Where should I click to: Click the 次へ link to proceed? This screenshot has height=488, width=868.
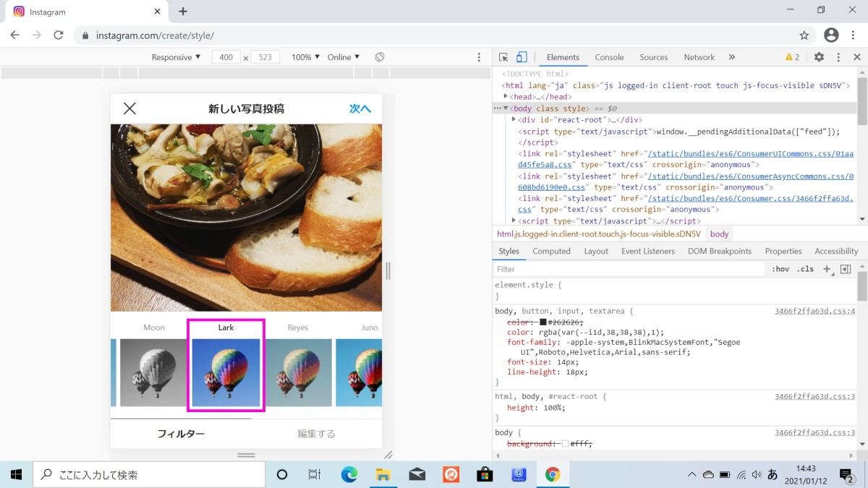(x=360, y=108)
